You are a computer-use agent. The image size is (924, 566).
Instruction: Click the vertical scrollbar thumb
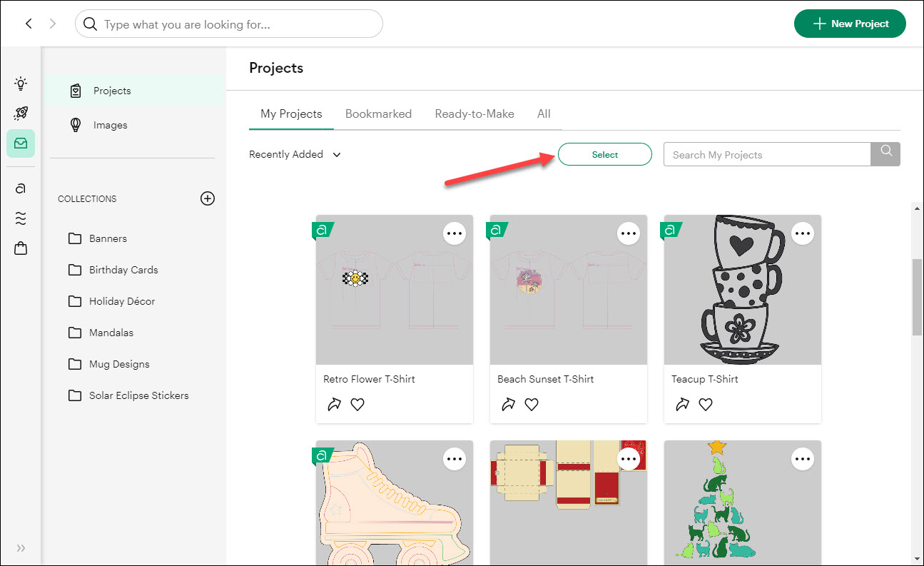point(917,296)
